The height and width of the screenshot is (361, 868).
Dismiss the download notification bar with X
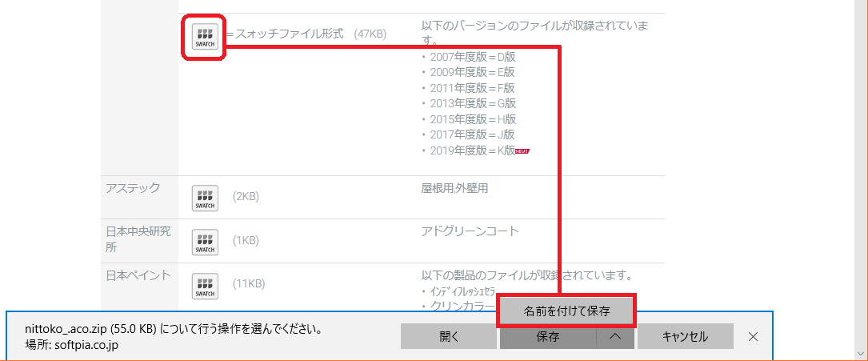(753, 337)
